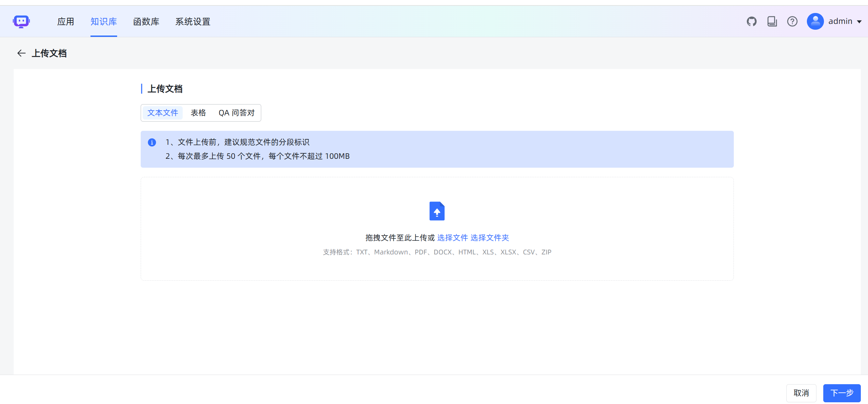This screenshot has width=868, height=404.
Task: Open the 知识库 menu
Action: click(104, 22)
